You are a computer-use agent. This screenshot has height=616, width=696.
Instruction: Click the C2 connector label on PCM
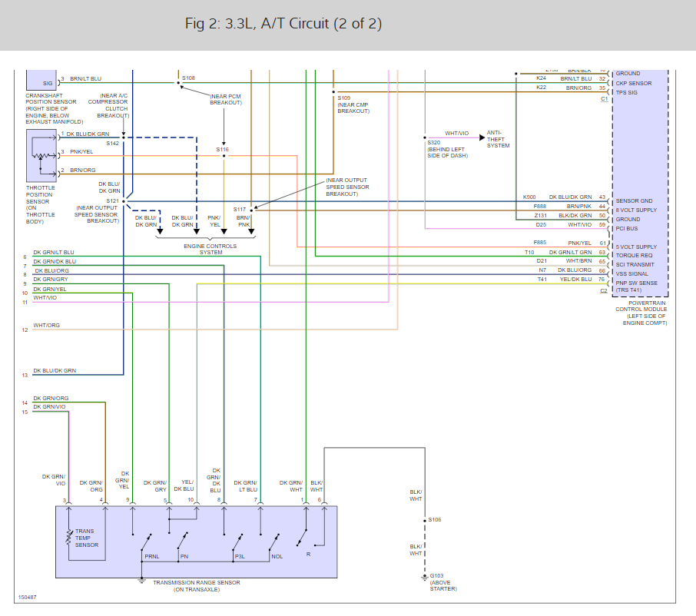tap(603, 290)
